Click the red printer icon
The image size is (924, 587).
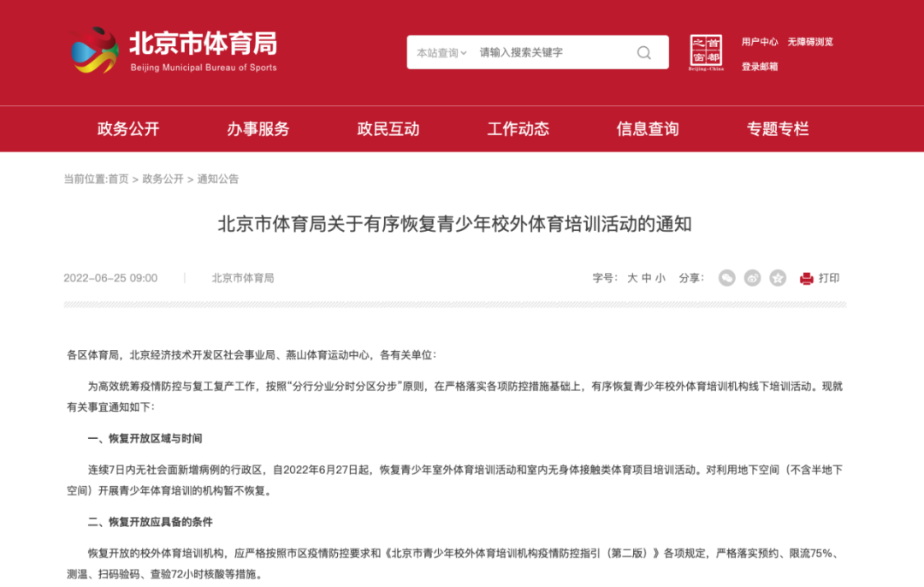[806, 279]
